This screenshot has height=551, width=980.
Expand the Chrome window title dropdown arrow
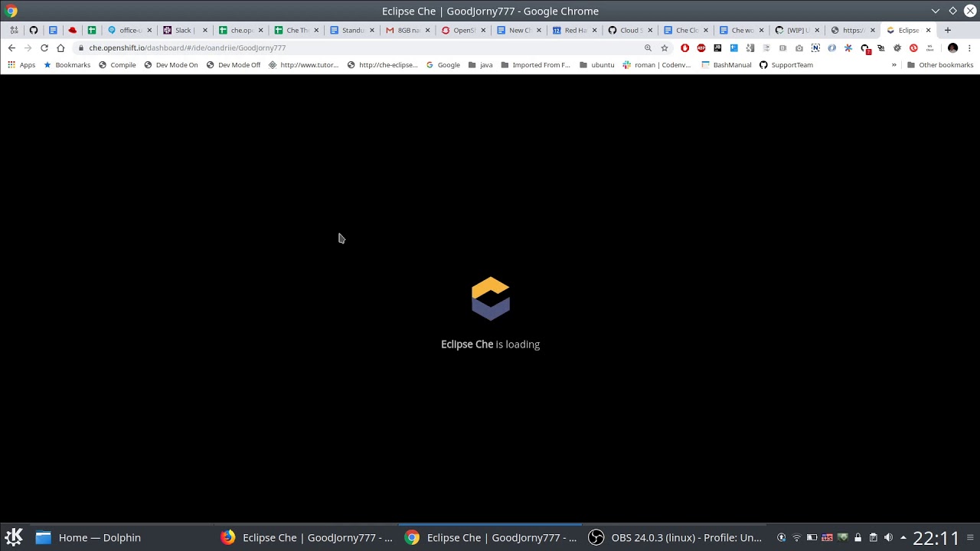(936, 11)
